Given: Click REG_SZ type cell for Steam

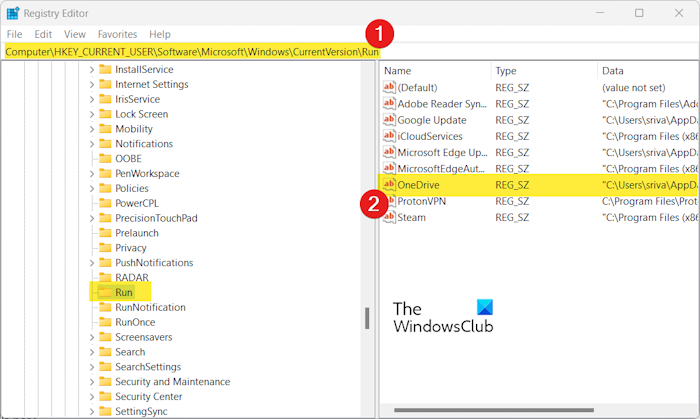Looking at the screenshot, I should (x=512, y=217).
